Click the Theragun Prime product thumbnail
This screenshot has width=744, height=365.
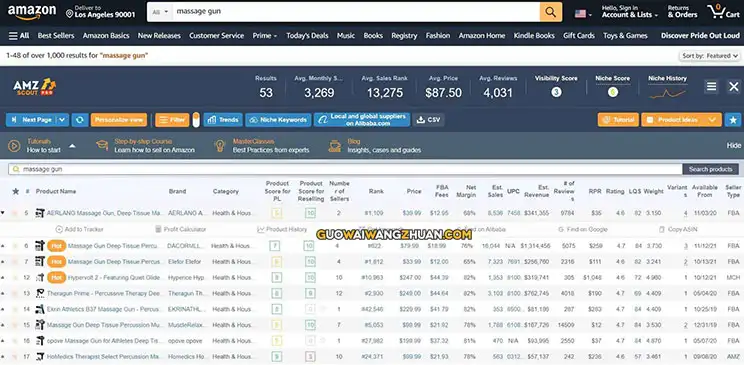point(40,293)
